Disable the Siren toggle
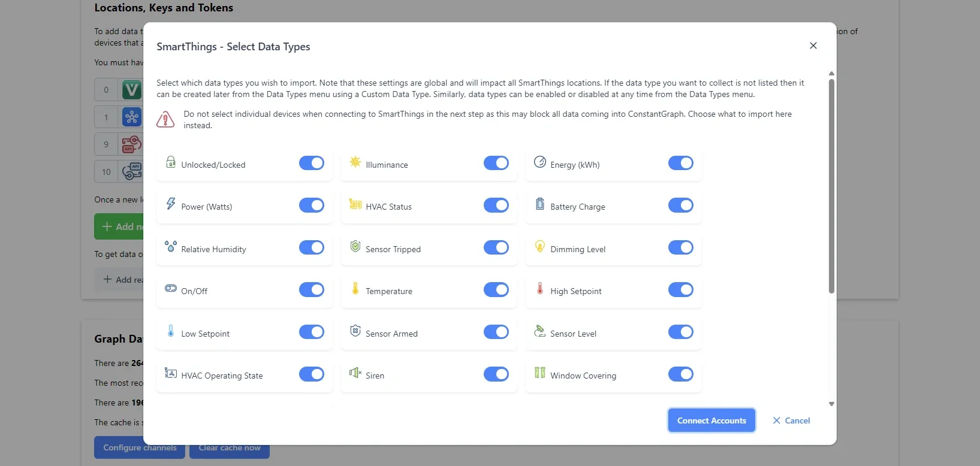 (496, 374)
